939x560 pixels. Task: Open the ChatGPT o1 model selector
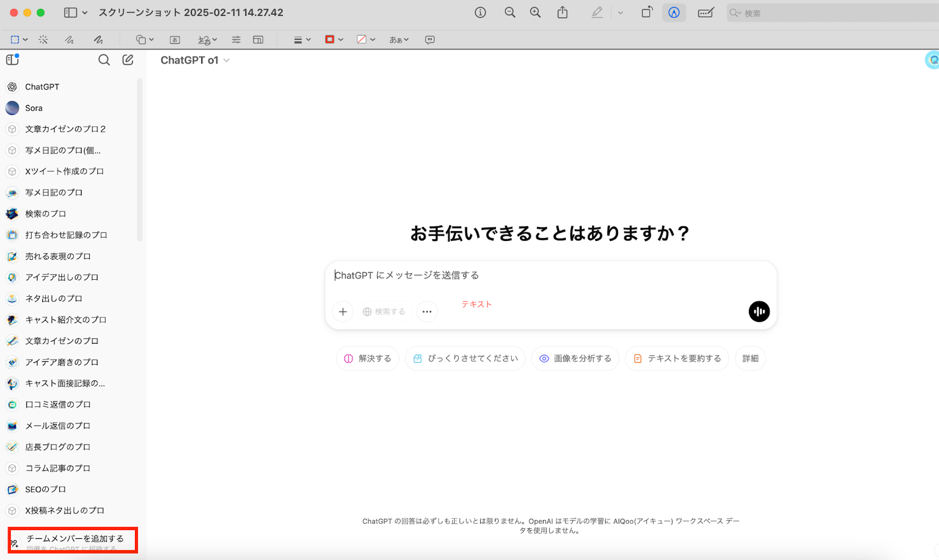[x=195, y=60]
